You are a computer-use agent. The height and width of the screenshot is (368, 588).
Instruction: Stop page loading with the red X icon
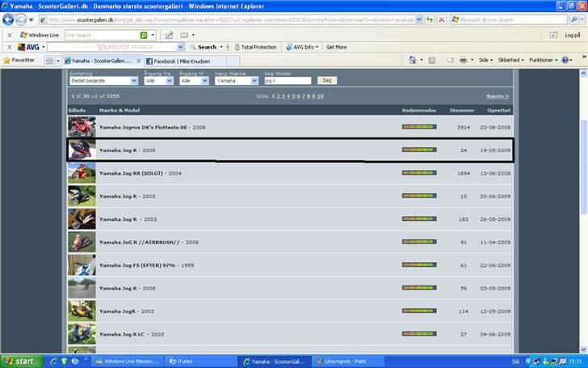point(442,19)
